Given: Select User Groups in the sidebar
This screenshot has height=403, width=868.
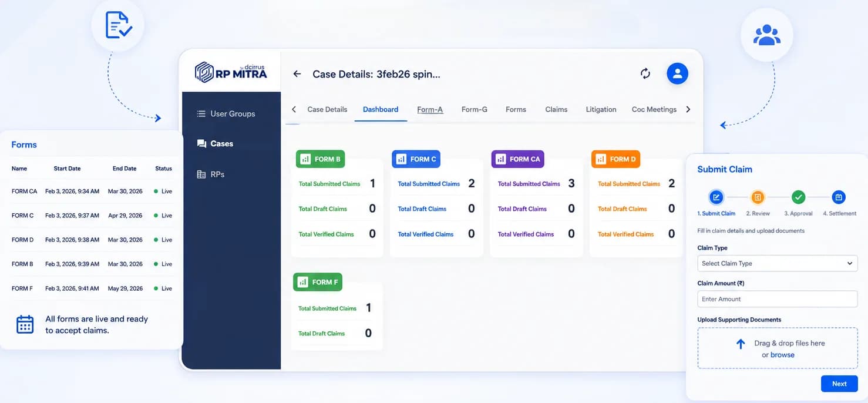Looking at the screenshot, I should [x=231, y=114].
